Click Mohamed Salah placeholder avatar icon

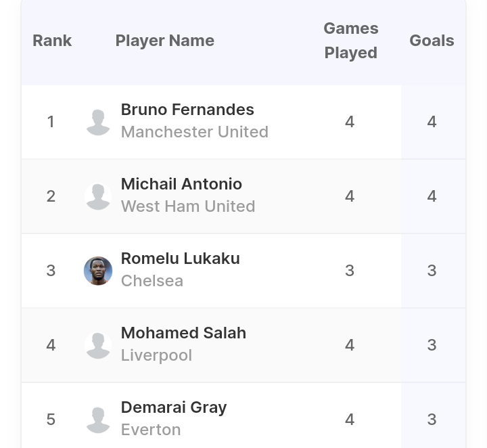point(98,345)
